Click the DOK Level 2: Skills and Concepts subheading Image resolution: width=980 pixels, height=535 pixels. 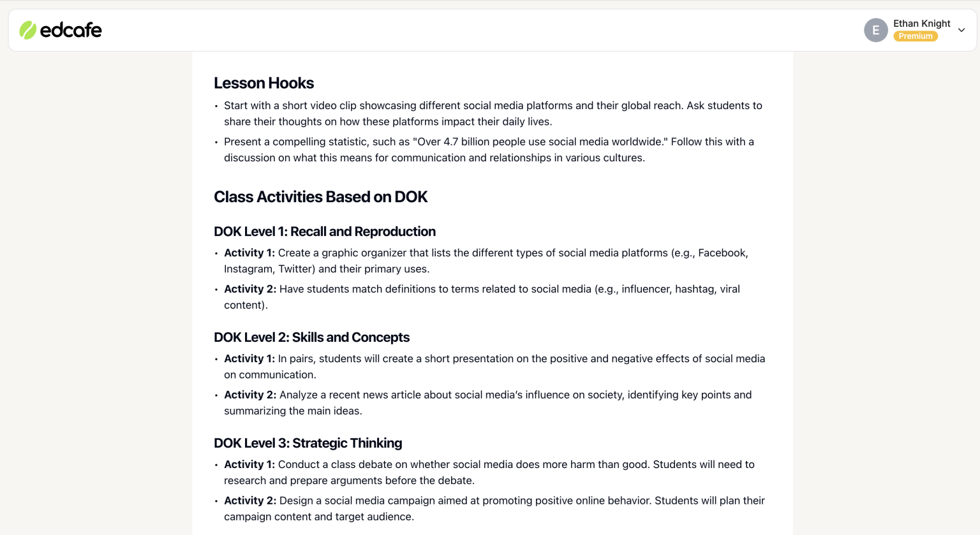pyautogui.click(x=312, y=337)
